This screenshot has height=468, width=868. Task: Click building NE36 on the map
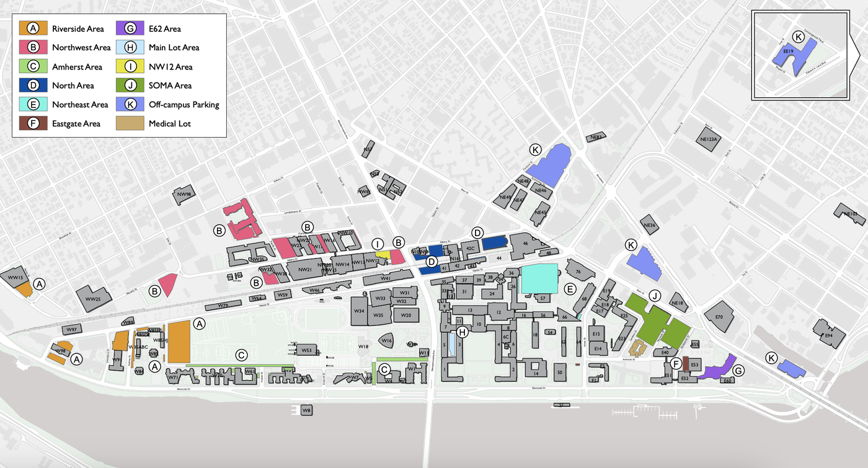tap(650, 225)
